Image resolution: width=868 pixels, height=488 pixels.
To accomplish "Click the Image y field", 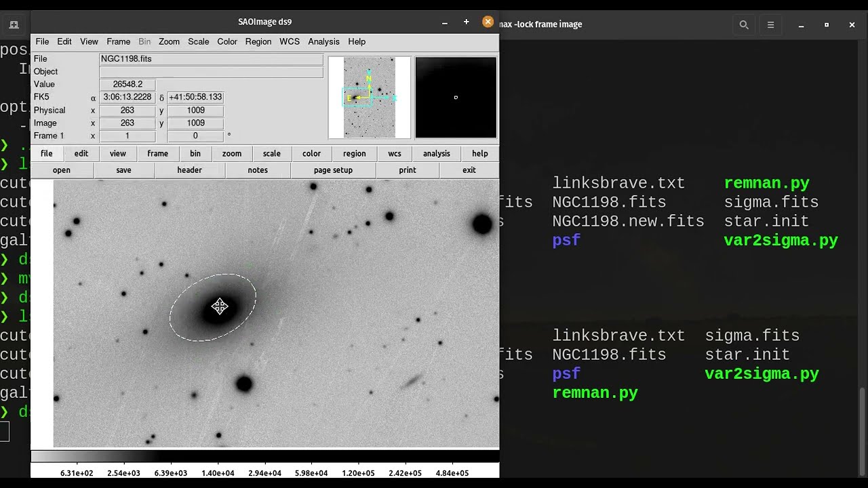I will point(195,123).
